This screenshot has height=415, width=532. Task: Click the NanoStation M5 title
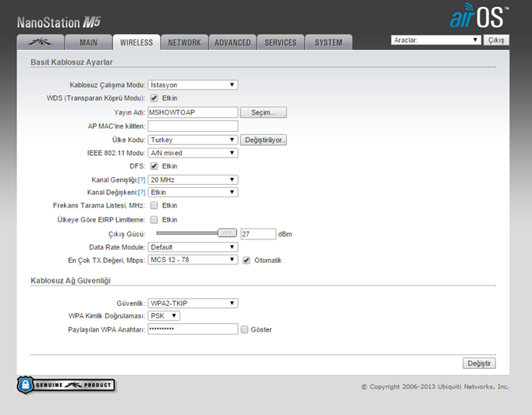coord(59,23)
